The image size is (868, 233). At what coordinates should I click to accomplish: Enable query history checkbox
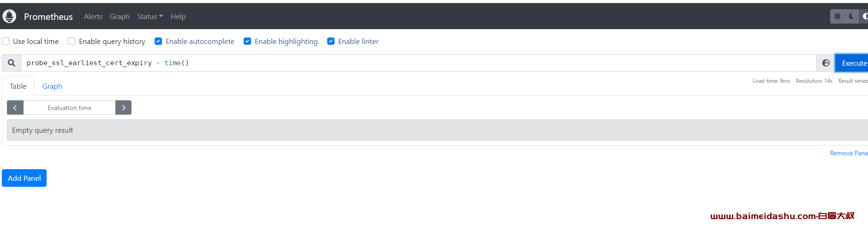pyautogui.click(x=72, y=41)
